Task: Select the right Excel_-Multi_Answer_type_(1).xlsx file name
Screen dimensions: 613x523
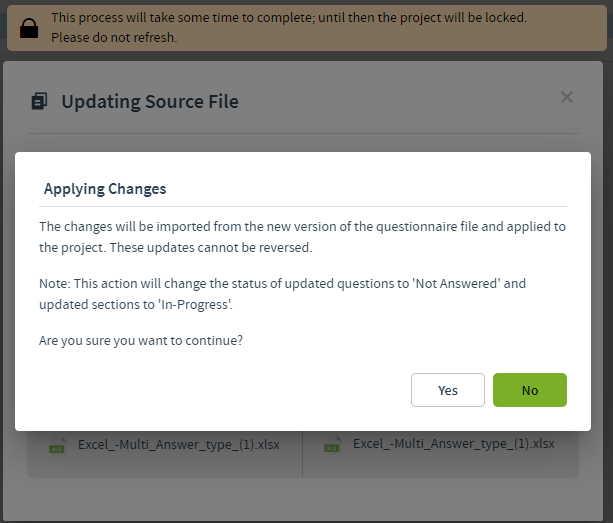Action: pos(453,444)
